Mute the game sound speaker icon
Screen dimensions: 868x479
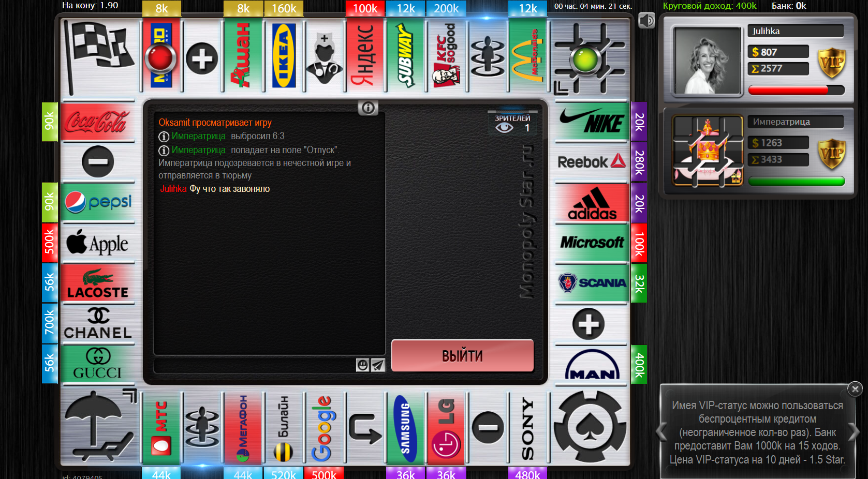point(646,21)
